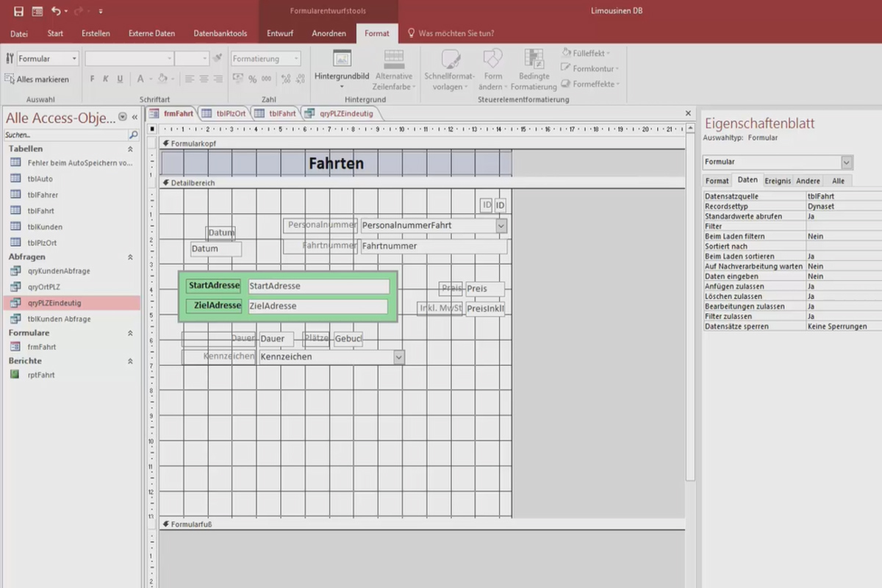The width and height of the screenshot is (882, 588).
Task: Apply currency format icon in Zahl group
Action: point(237,79)
